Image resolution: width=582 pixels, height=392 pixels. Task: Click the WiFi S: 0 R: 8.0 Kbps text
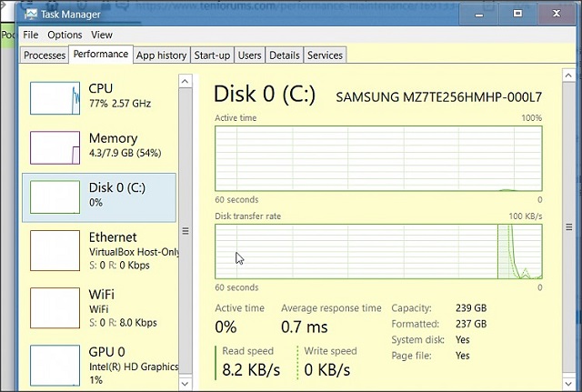[123, 323]
